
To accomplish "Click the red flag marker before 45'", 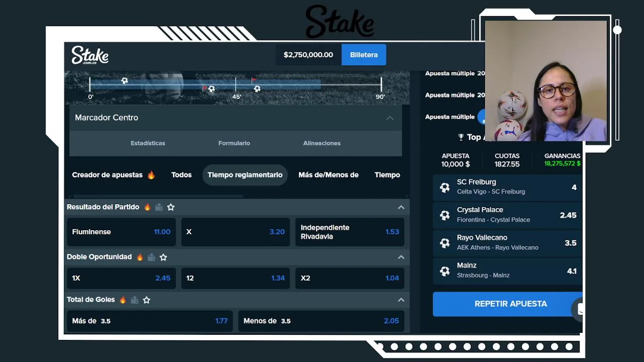I will (205, 88).
